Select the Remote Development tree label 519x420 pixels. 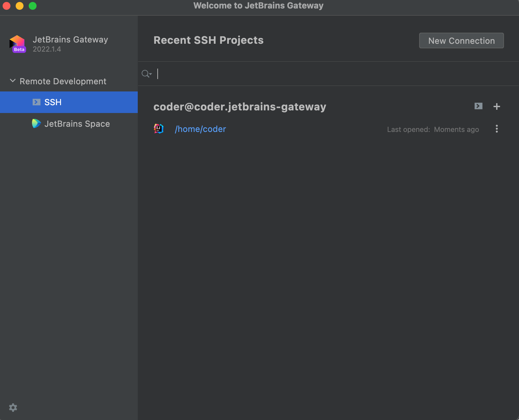pos(63,81)
